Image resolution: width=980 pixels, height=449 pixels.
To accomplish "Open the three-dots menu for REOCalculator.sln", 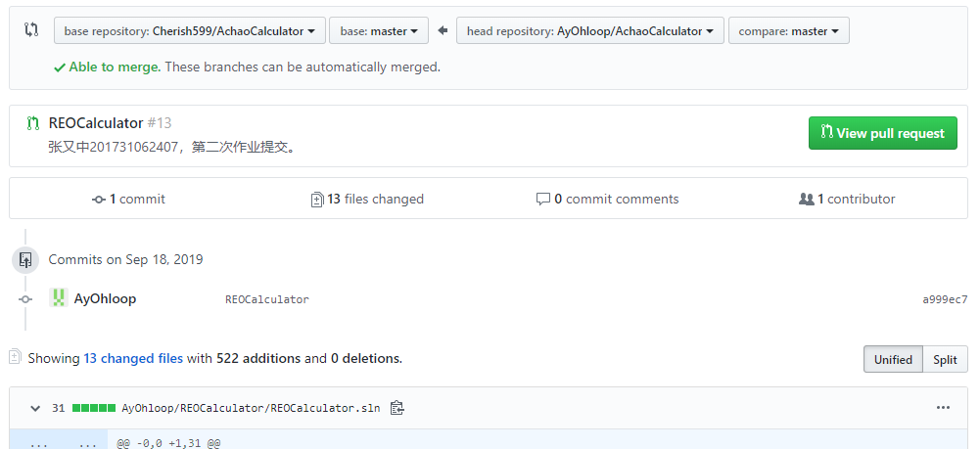I will click(943, 408).
